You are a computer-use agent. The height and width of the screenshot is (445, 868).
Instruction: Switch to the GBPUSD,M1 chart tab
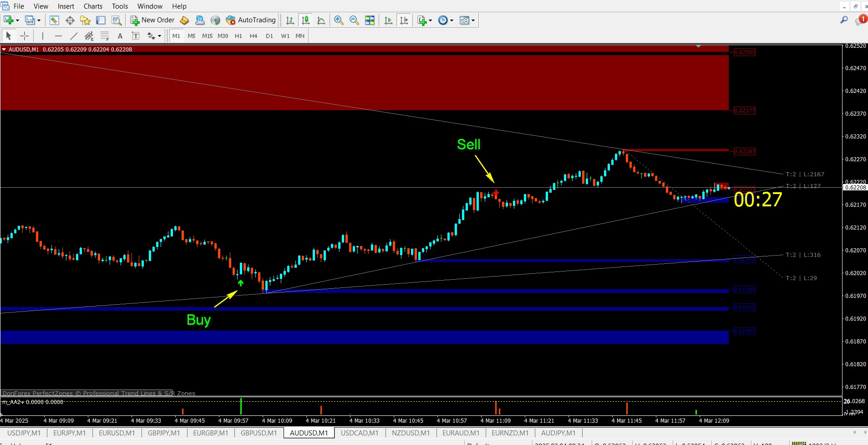(259, 433)
